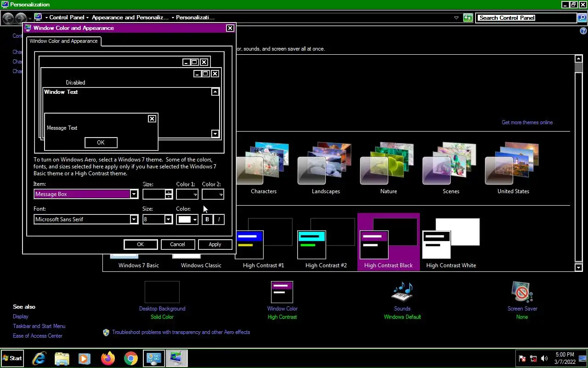This screenshot has width=588, height=368.
Task: Expand the address bar history dropdown
Action: pos(456,18)
